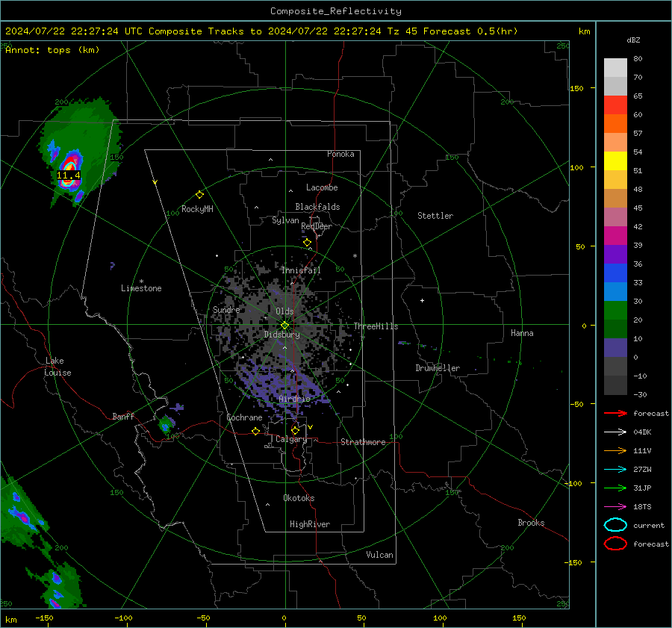The height and width of the screenshot is (628, 672).
Task: Click the HighRiver label
Action: pos(310,524)
